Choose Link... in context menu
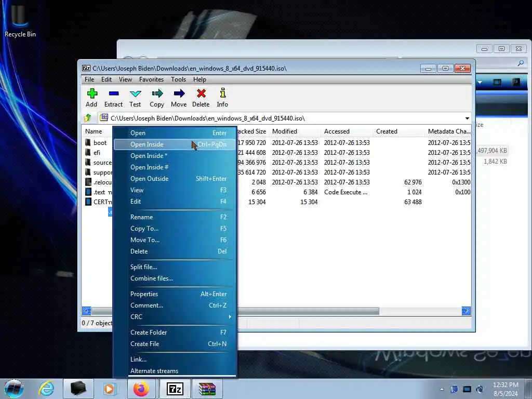The height and width of the screenshot is (399, 532). click(175, 360)
